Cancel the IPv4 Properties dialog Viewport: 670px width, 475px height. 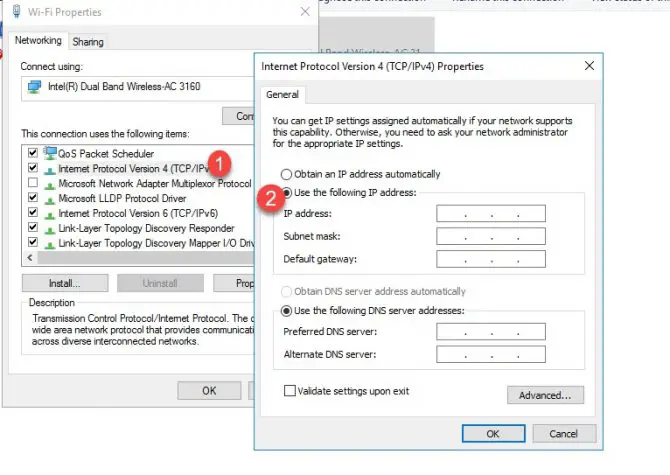click(564, 434)
